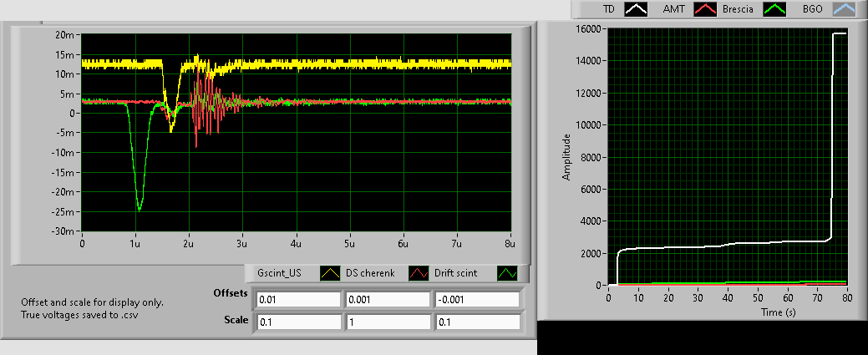
Task: Select the middle Scale field showing 1
Action: [387, 322]
